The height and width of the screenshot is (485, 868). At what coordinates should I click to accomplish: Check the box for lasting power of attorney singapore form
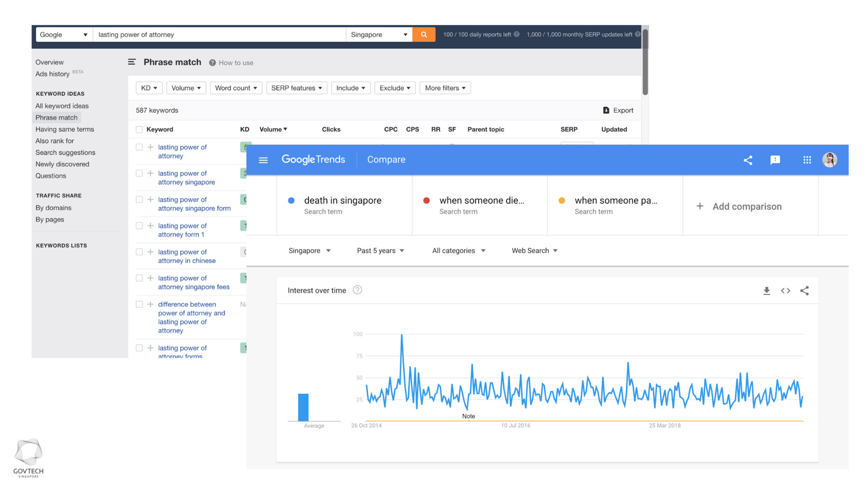tap(139, 199)
